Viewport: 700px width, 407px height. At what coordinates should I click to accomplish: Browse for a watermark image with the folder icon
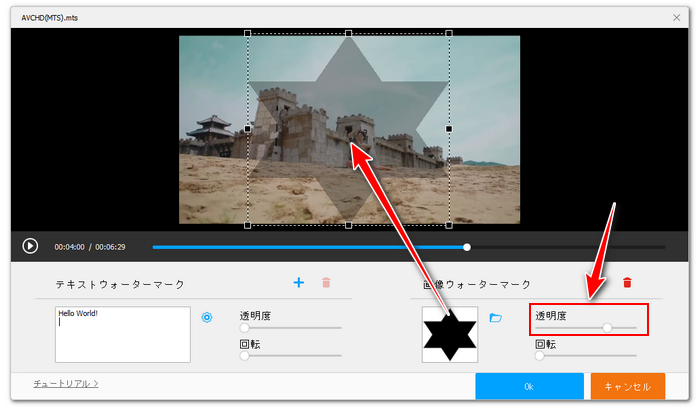[496, 318]
